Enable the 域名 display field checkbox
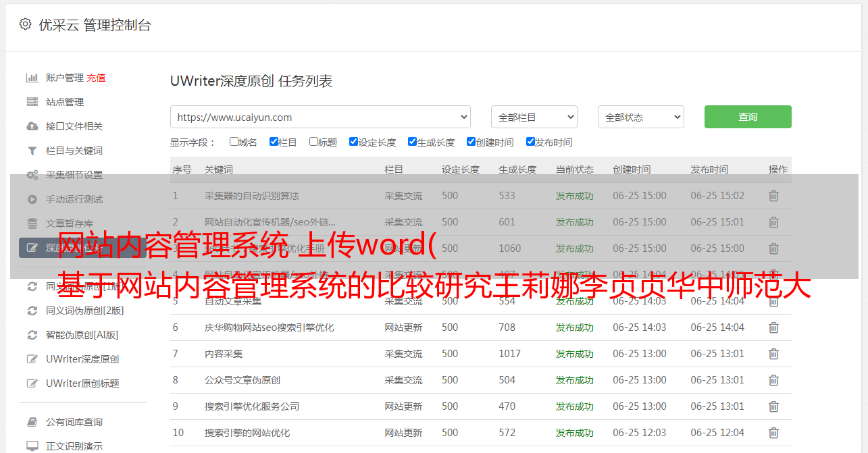The height and width of the screenshot is (453, 868). tap(234, 142)
